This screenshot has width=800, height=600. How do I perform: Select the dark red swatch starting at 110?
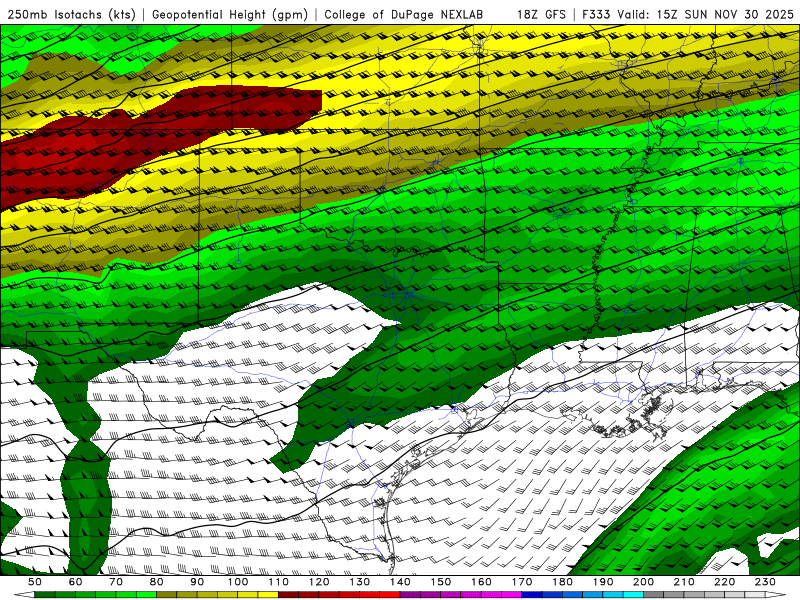pos(288,595)
